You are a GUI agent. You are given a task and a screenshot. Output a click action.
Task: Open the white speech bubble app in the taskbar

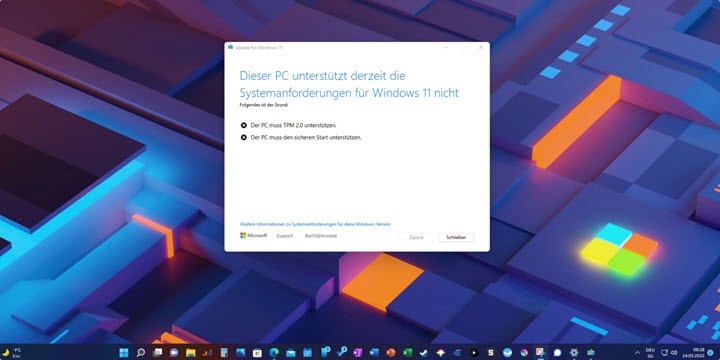point(557,353)
